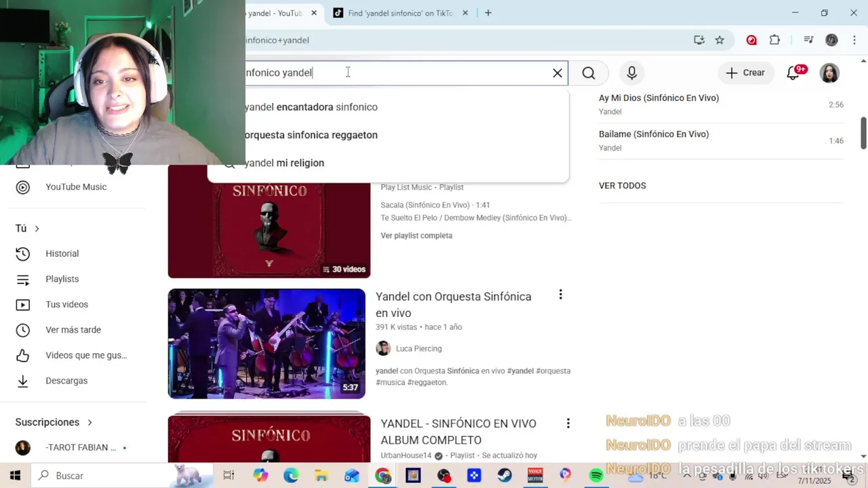Open File Explorer from the taskbar
This screenshot has height=488, width=868.
click(x=321, y=476)
